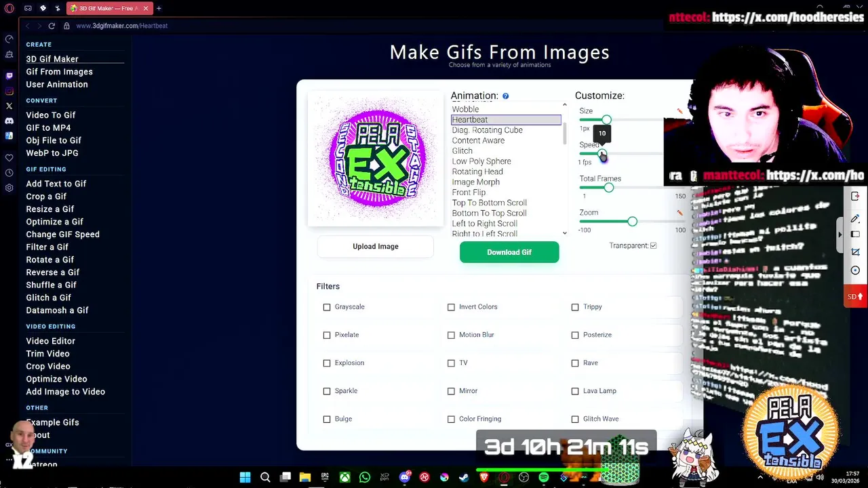Open history clock icon in sidebar
The image size is (868, 488).
click(x=9, y=173)
